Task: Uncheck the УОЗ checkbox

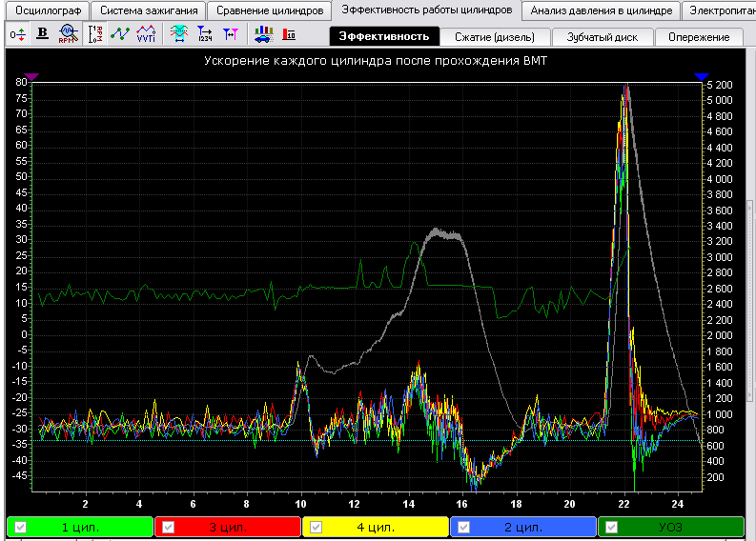Action: point(611,527)
